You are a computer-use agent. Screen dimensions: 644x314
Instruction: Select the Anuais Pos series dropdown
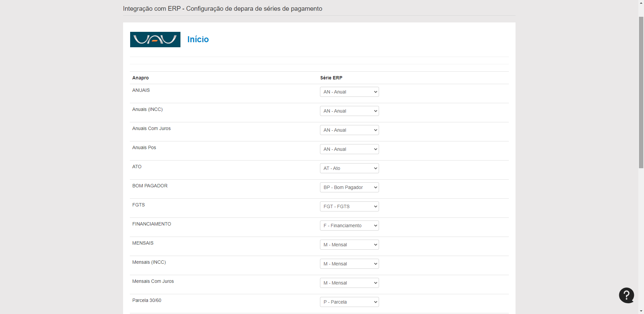349,149
